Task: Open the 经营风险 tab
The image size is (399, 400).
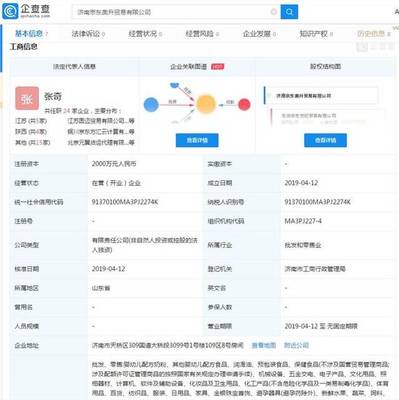Action: (202, 34)
